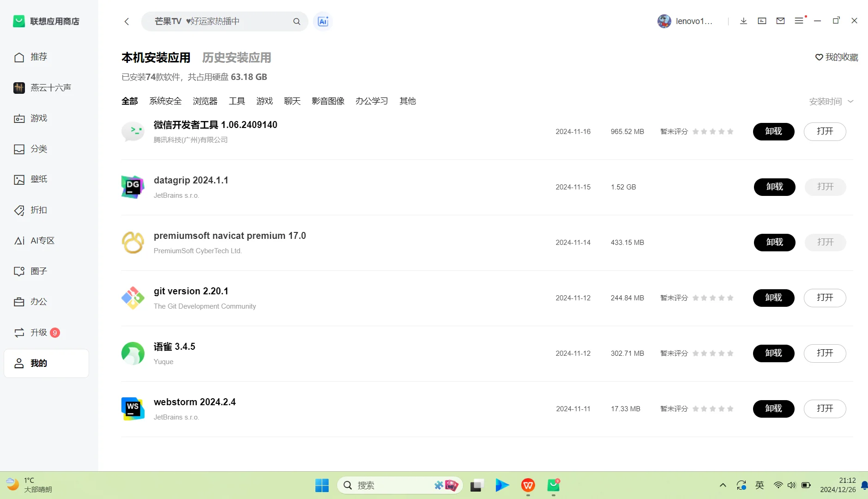Screen dimensions: 868x499
Task: Click the back arrow button
Action: click(127, 21)
